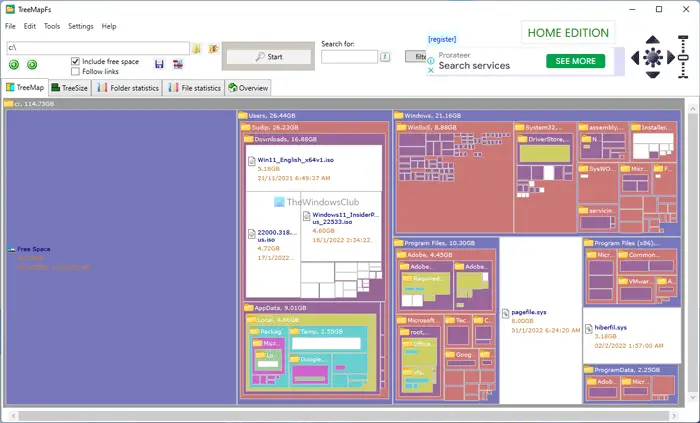Click the filter button

pyautogui.click(x=416, y=57)
